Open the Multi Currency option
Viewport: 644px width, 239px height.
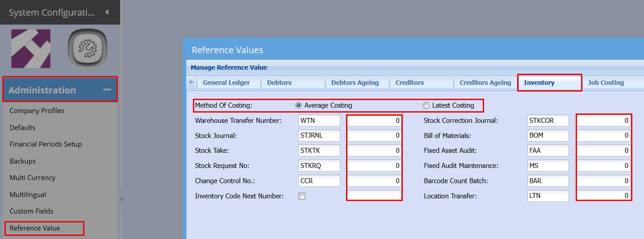pyautogui.click(x=33, y=178)
